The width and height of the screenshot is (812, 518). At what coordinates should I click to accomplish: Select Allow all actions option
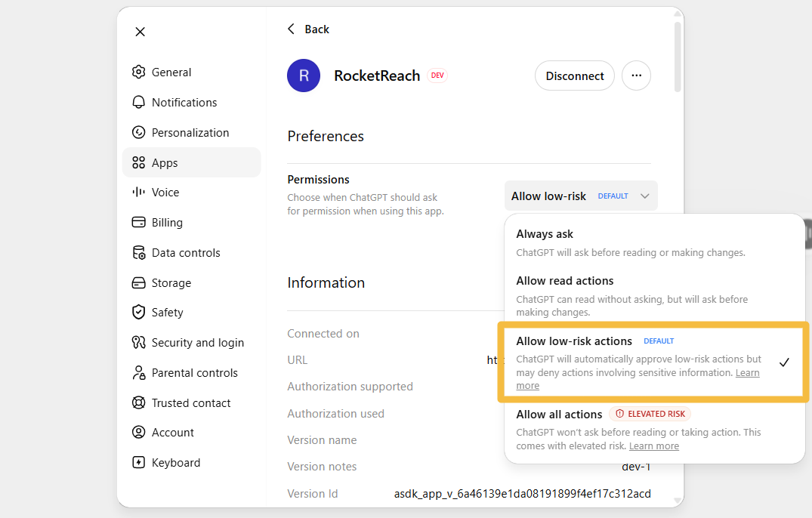point(654,430)
